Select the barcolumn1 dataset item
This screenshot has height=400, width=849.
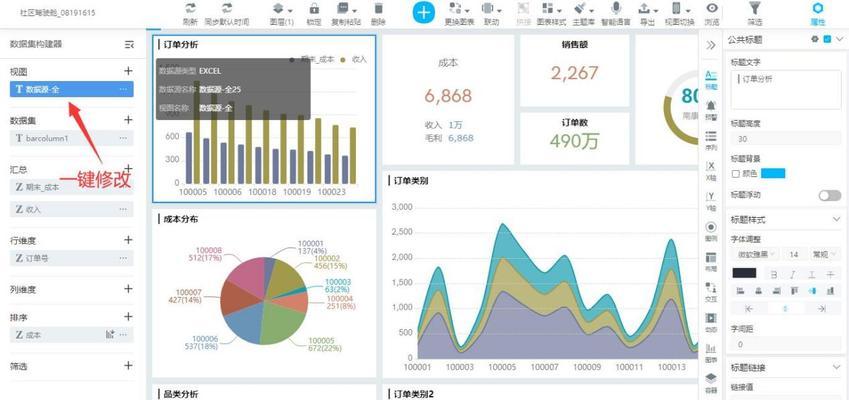pyautogui.click(x=71, y=138)
